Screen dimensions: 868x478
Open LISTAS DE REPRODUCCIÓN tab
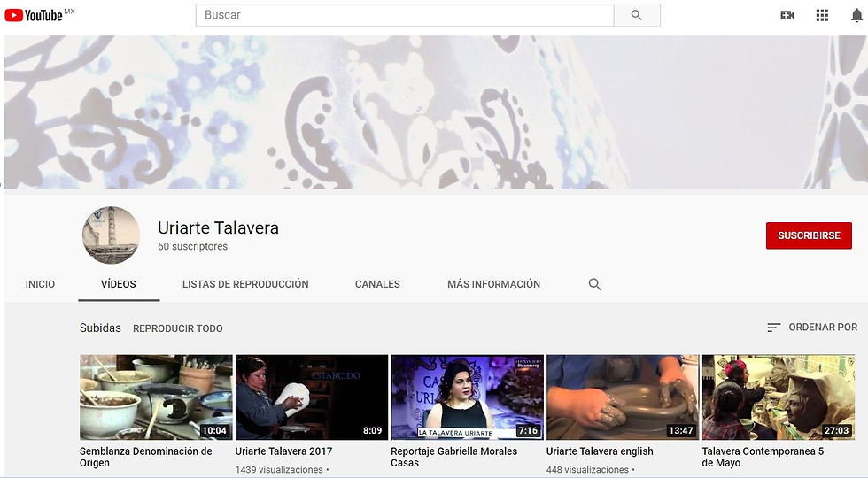tap(246, 284)
